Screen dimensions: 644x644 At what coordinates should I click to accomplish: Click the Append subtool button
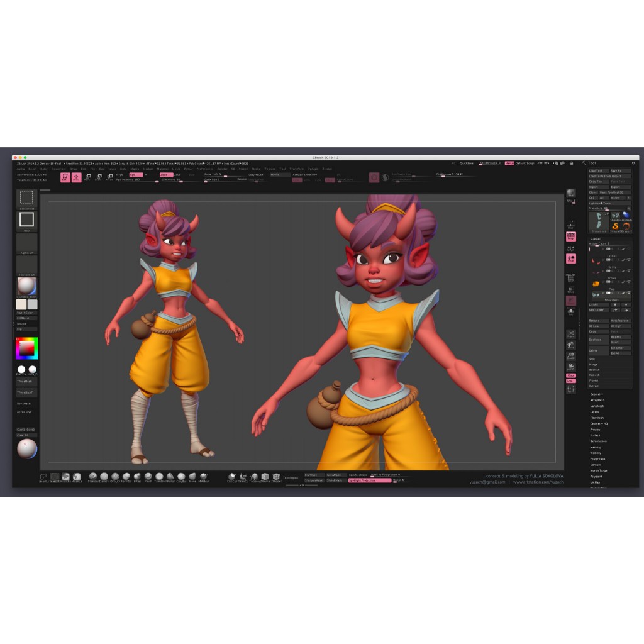(x=621, y=337)
